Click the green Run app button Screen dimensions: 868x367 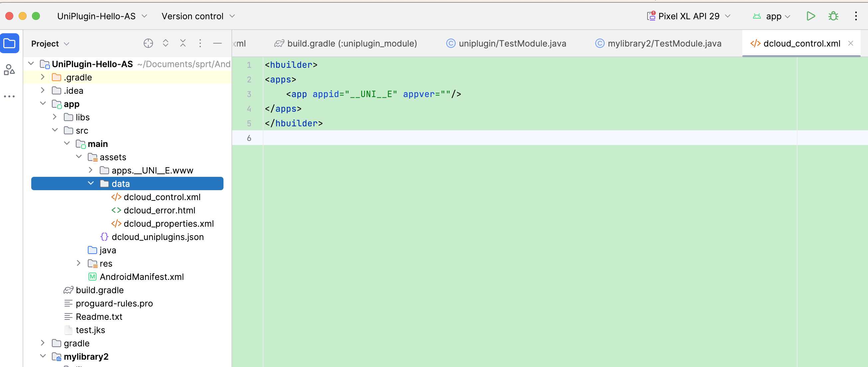tap(811, 16)
